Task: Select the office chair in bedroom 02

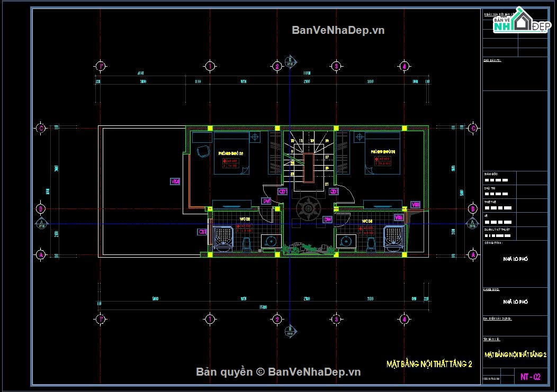Action: click(202, 152)
